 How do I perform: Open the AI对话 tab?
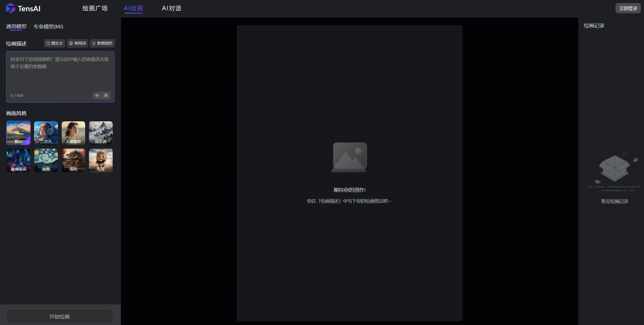point(172,8)
